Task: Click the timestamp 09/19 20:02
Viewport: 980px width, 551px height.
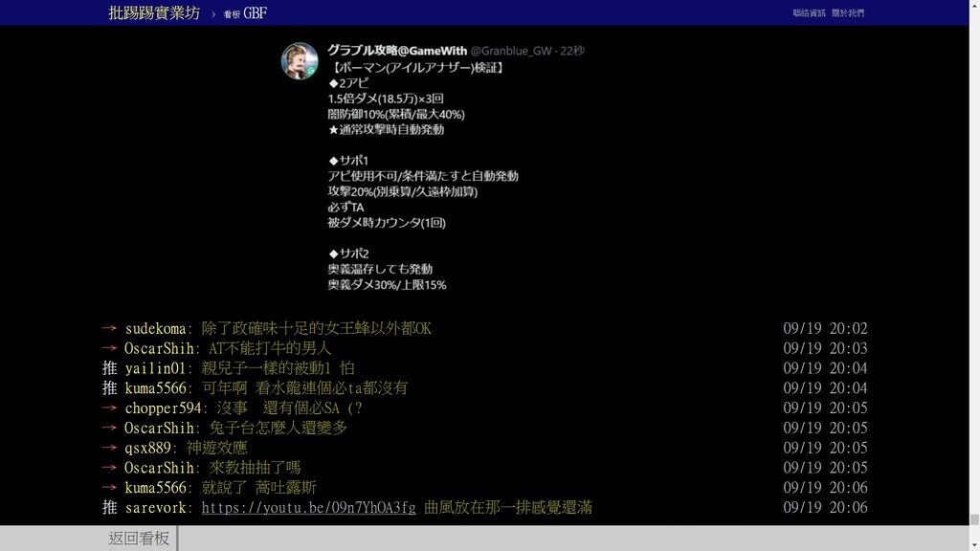Action: click(x=825, y=329)
